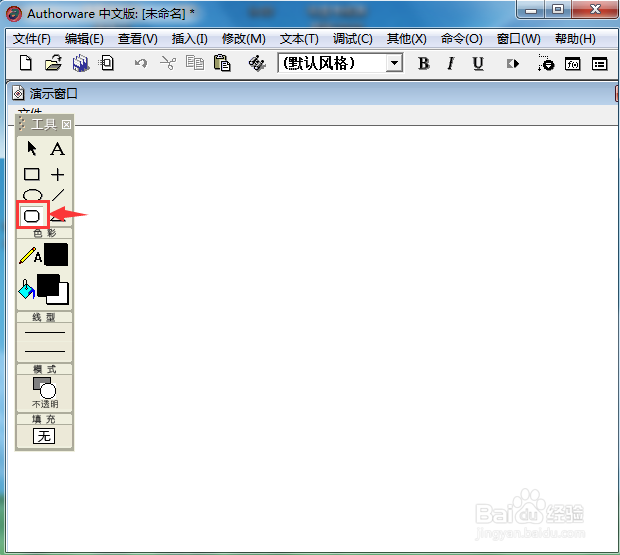Viewport: 620px width, 555px height.
Task: Click the Paste clipboard icon
Action: [x=222, y=63]
